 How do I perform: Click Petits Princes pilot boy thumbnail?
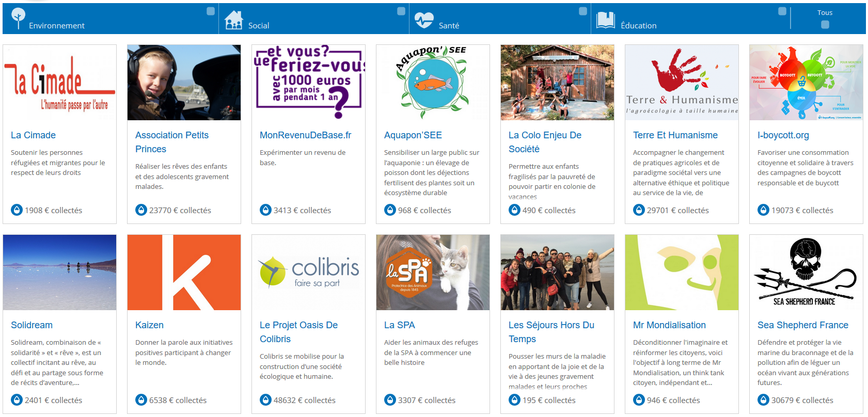[x=184, y=83]
